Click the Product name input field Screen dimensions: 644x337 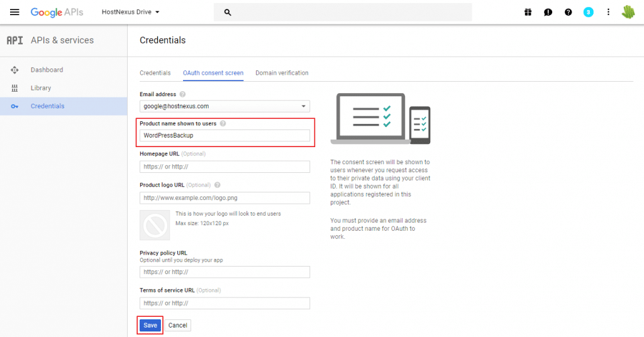click(225, 135)
